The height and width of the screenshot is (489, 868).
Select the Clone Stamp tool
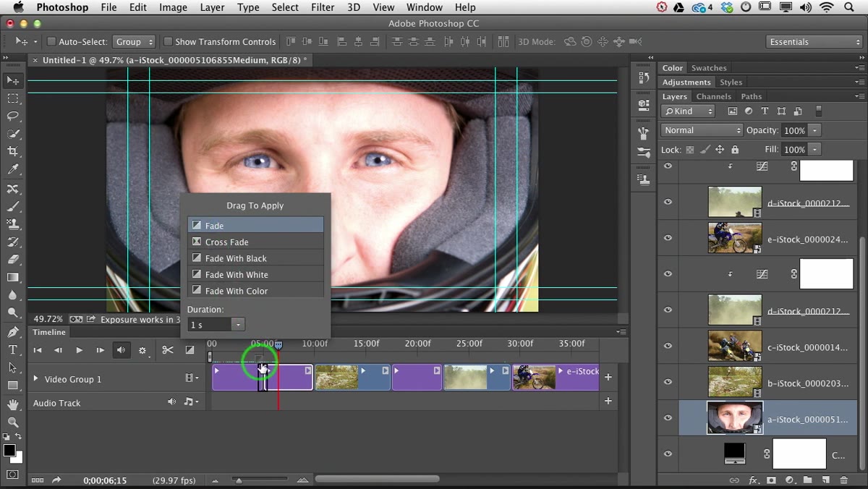coord(13,224)
